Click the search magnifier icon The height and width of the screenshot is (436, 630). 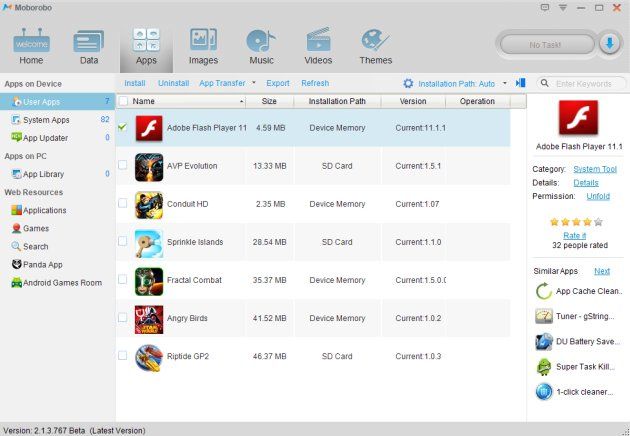point(544,83)
